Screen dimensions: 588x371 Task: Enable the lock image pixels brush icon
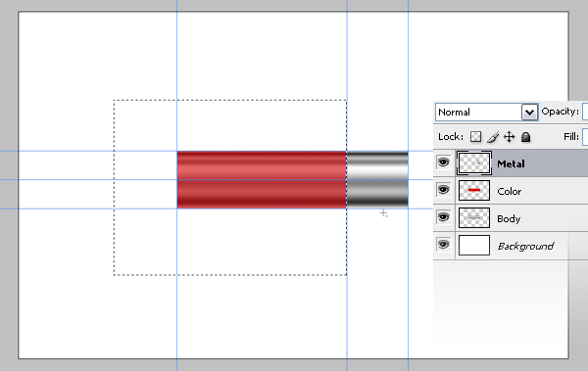pos(493,137)
